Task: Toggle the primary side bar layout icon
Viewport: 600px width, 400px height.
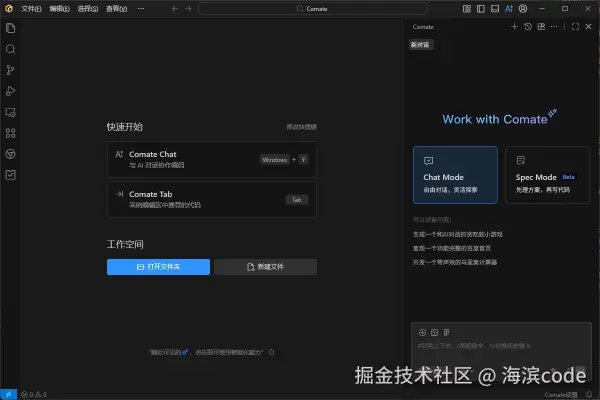Action: 481,8
